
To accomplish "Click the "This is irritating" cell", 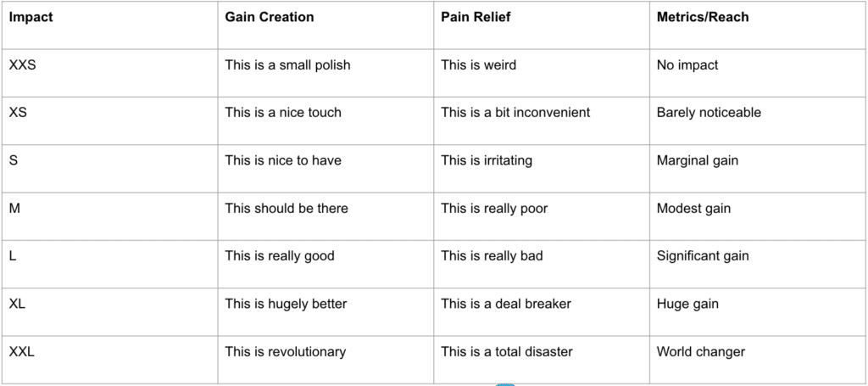I will (487, 160).
